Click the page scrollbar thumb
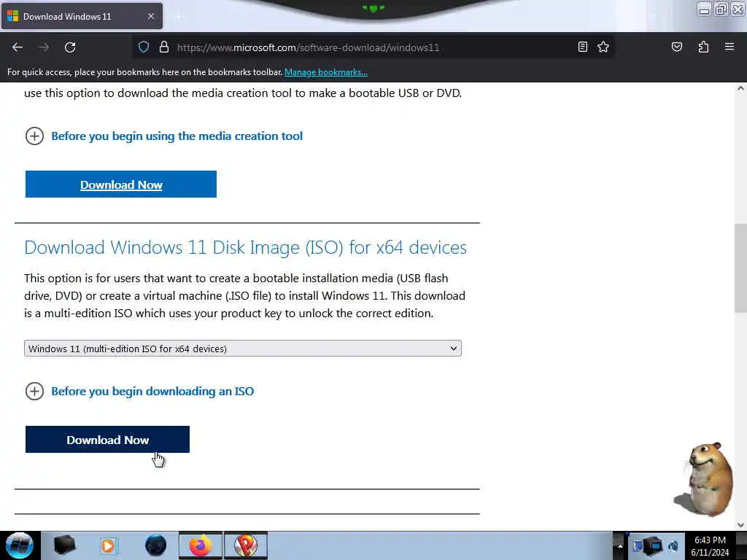The image size is (747, 560). 740,268
